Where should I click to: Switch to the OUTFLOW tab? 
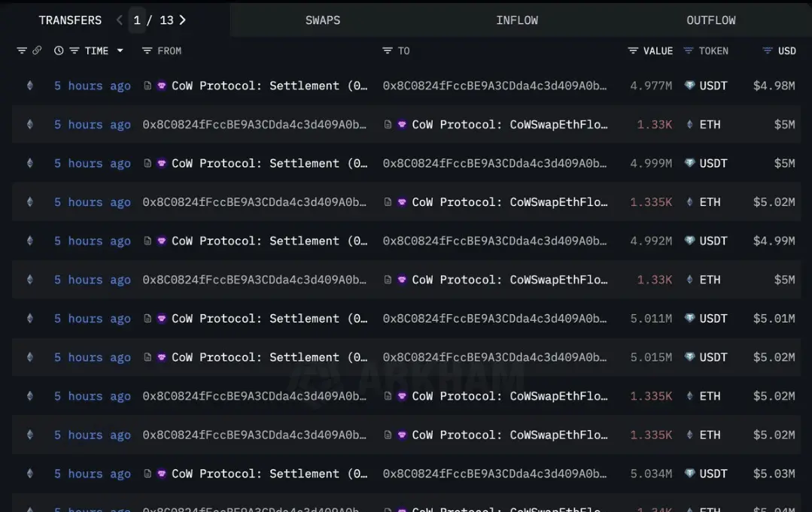coord(711,20)
